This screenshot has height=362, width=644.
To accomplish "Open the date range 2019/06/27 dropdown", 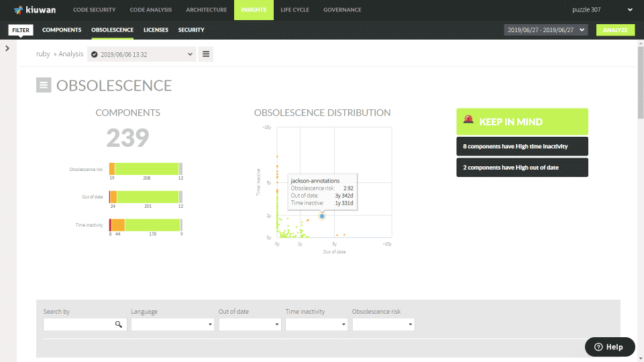I will (x=546, y=30).
